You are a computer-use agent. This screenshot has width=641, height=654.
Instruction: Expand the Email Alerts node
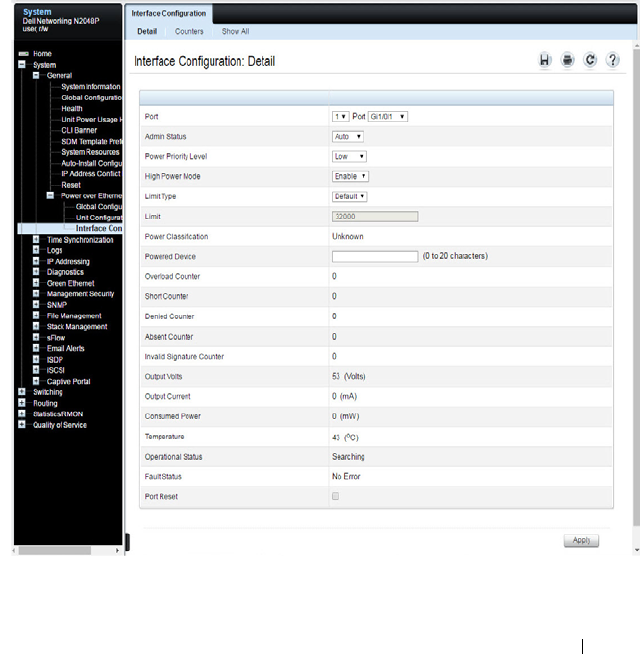pyautogui.click(x=36, y=348)
